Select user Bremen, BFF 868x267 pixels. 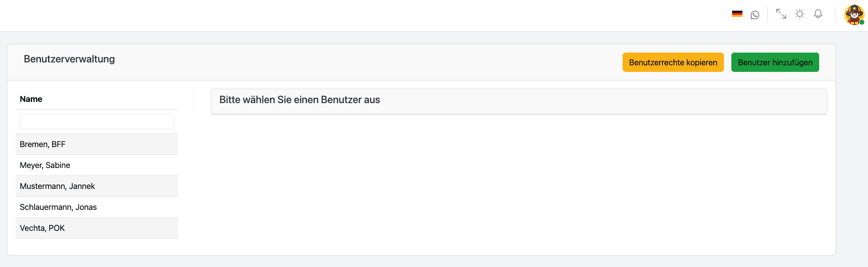(x=43, y=144)
